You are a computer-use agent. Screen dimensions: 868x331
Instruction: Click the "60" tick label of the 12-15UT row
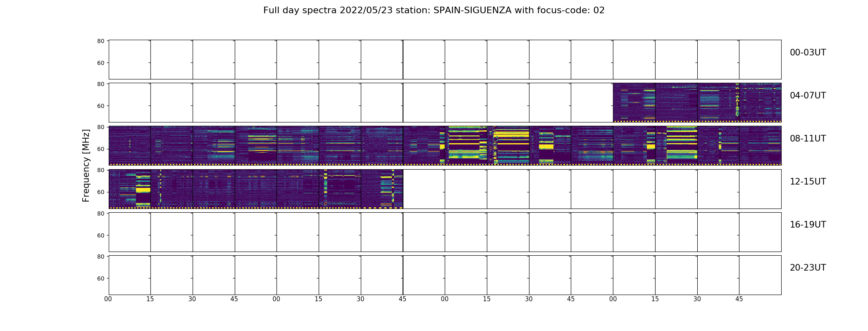[100, 192]
